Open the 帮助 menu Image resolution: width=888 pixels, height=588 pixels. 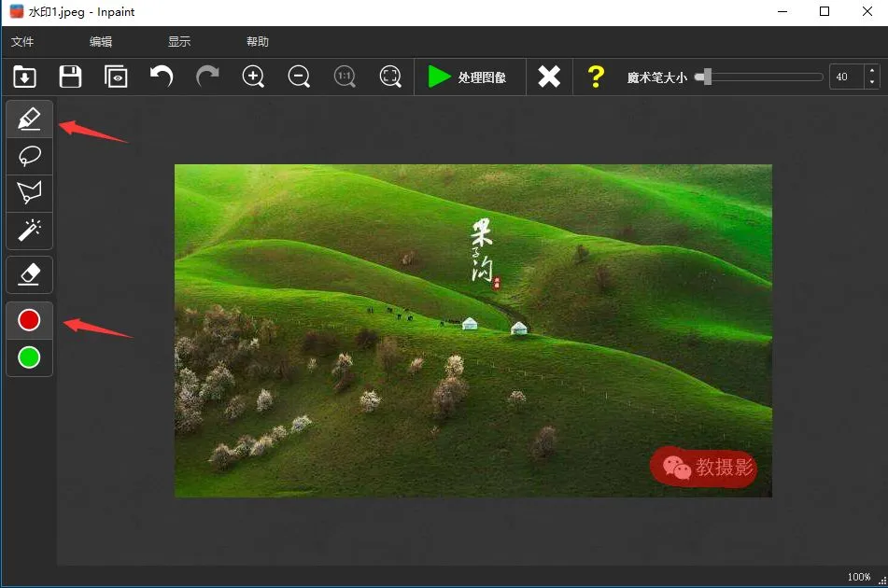[258, 42]
